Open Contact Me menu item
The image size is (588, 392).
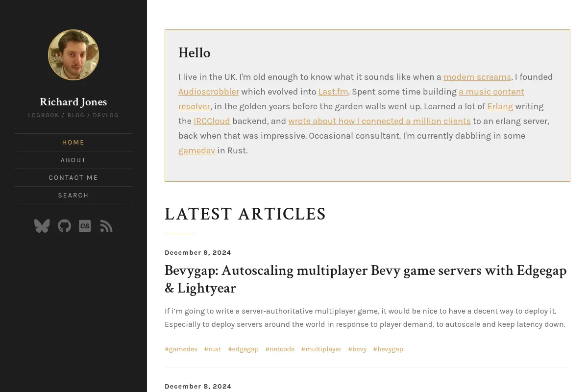(73, 178)
